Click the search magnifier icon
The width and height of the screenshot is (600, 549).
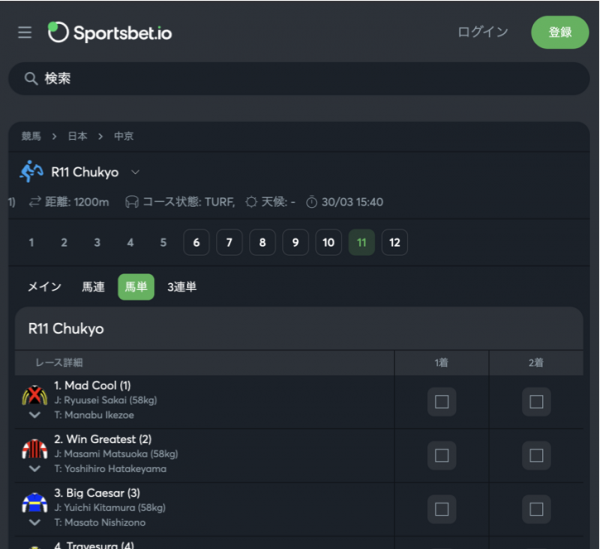coord(31,78)
